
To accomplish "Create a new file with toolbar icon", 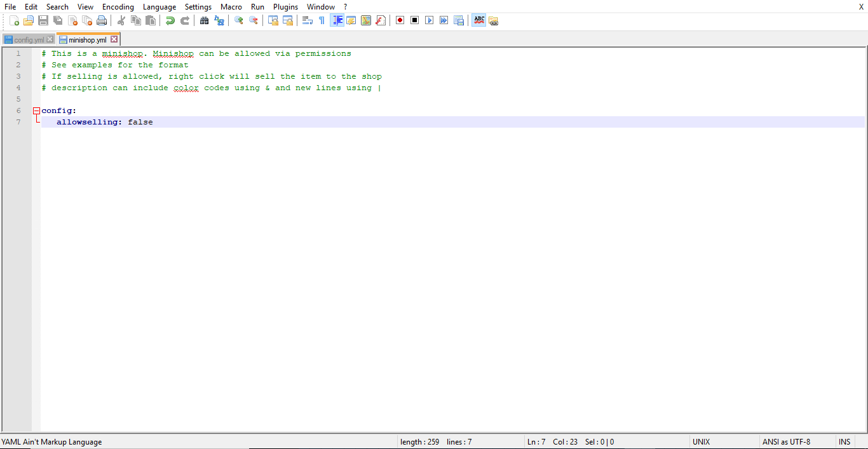I will coord(14,20).
